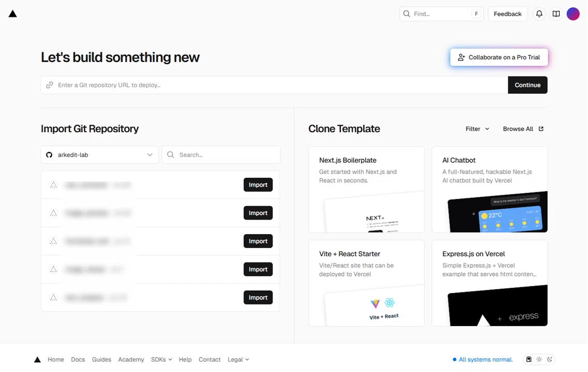Open the documentation book icon
Screen dimensions: 588x372
pos(556,14)
